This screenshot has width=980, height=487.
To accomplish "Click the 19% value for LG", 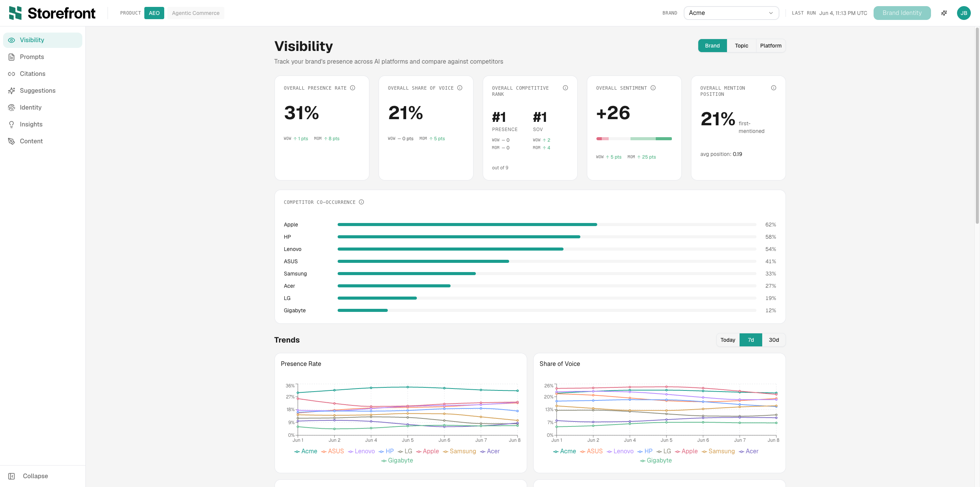I will tap(770, 298).
